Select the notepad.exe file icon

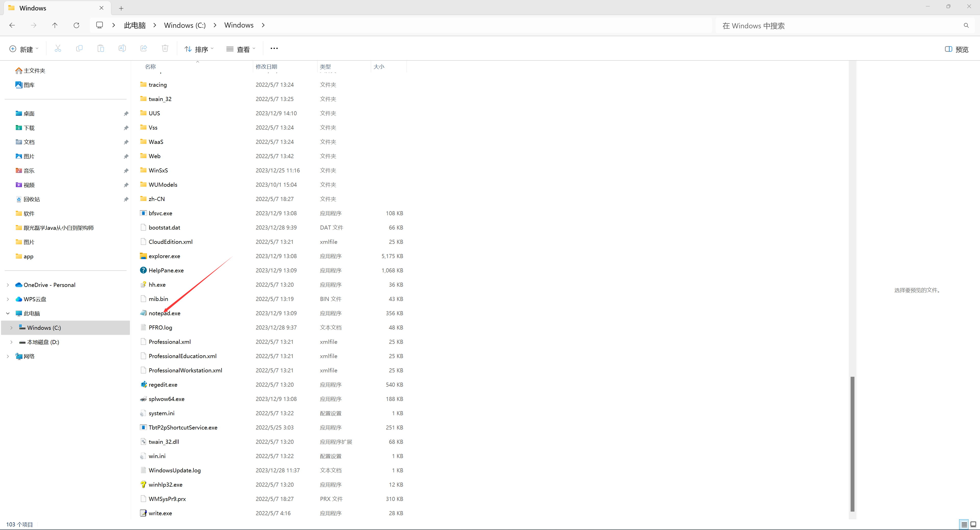(x=143, y=313)
